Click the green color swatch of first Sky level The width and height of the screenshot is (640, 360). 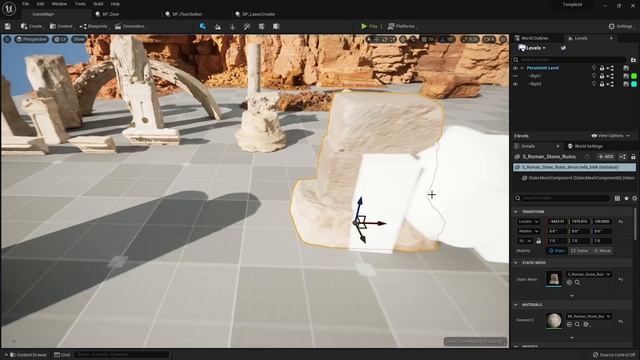click(634, 76)
